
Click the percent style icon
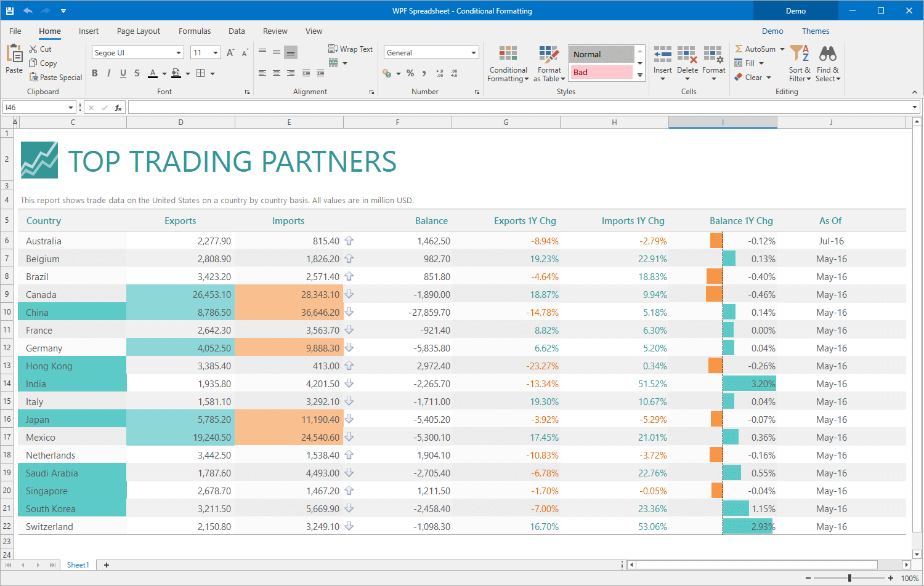pyautogui.click(x=410, y=73)
